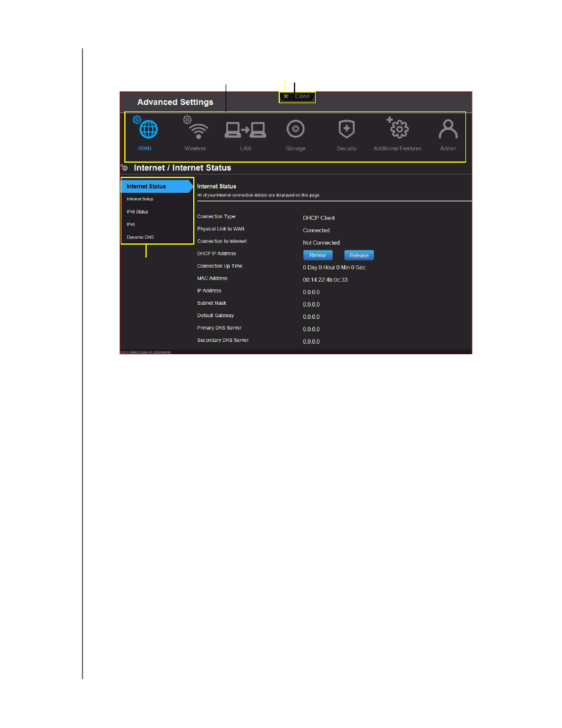Click the Default Gateway label
The width and height of the screenshot is (562, 728).
click(x=215, y=315)
